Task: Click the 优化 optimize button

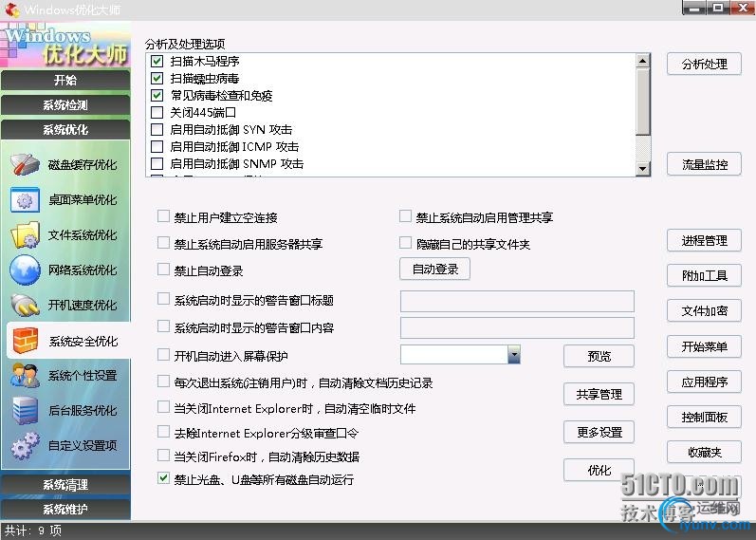Action: pyautogui.click(x=599, y=470)
